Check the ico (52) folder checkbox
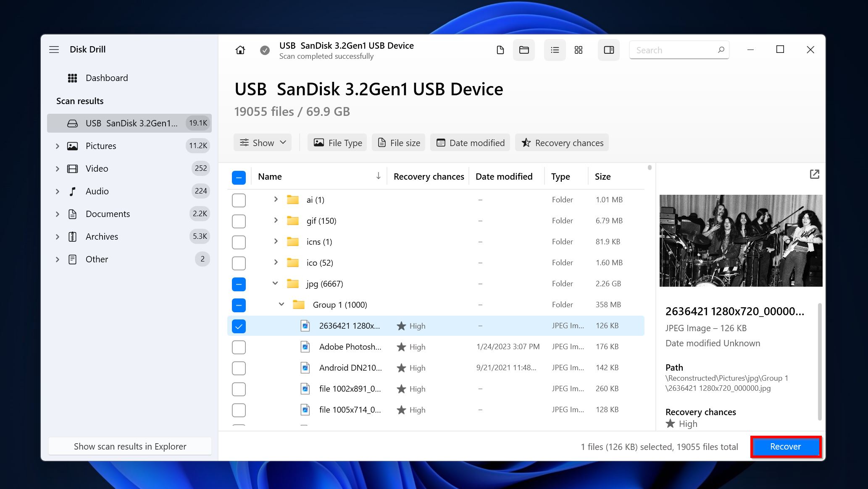 click(239, 263)
